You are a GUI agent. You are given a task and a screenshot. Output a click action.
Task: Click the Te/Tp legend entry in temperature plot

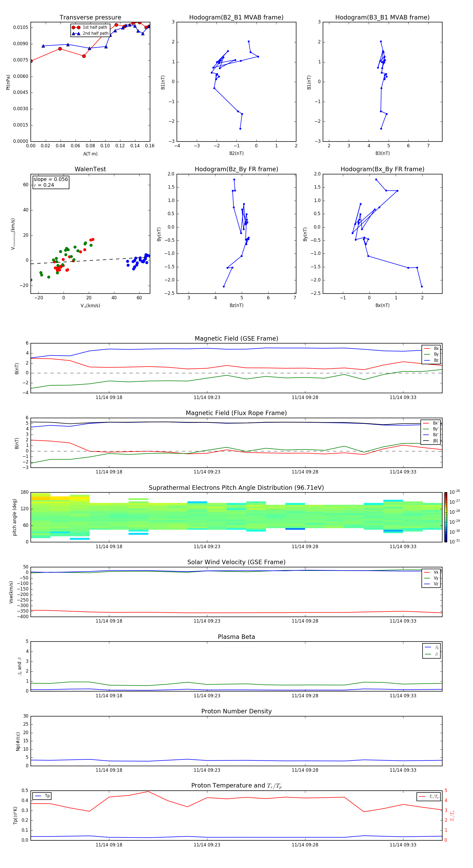429,796
